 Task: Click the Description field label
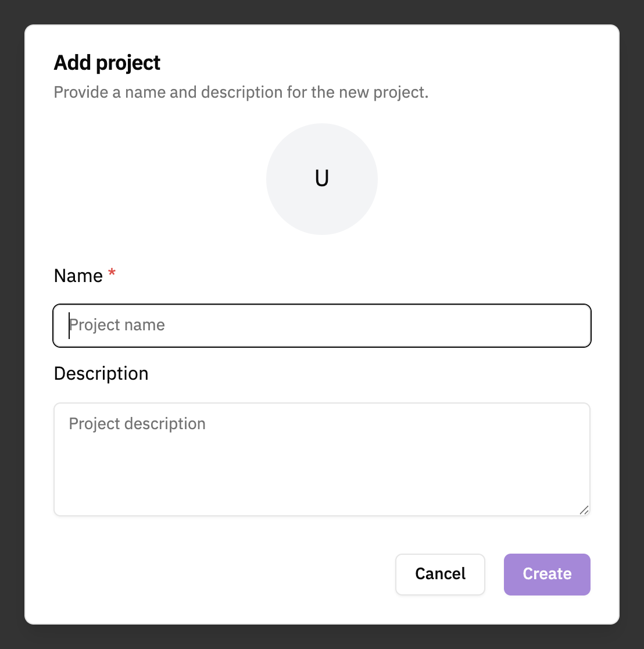tap(101, 373)
